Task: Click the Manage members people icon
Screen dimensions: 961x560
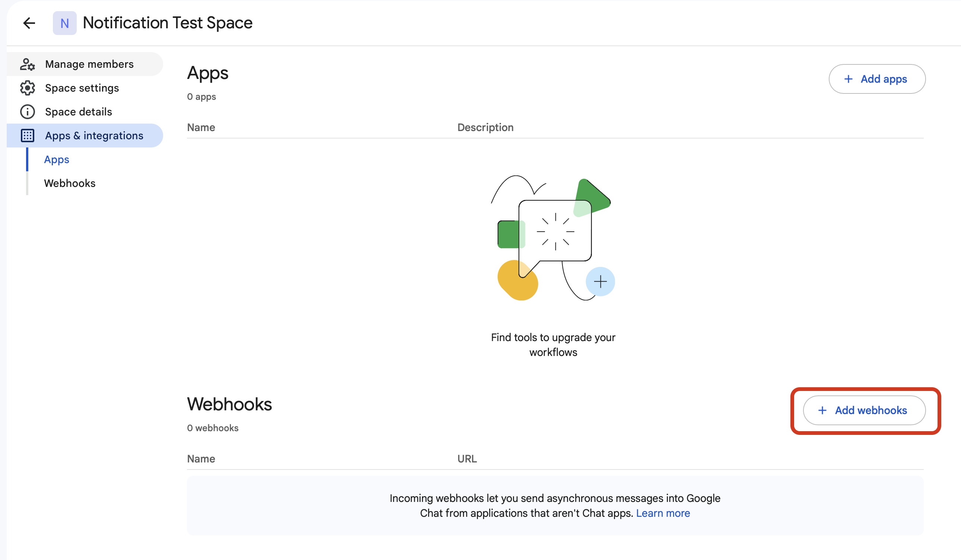Action: [28, 64]
